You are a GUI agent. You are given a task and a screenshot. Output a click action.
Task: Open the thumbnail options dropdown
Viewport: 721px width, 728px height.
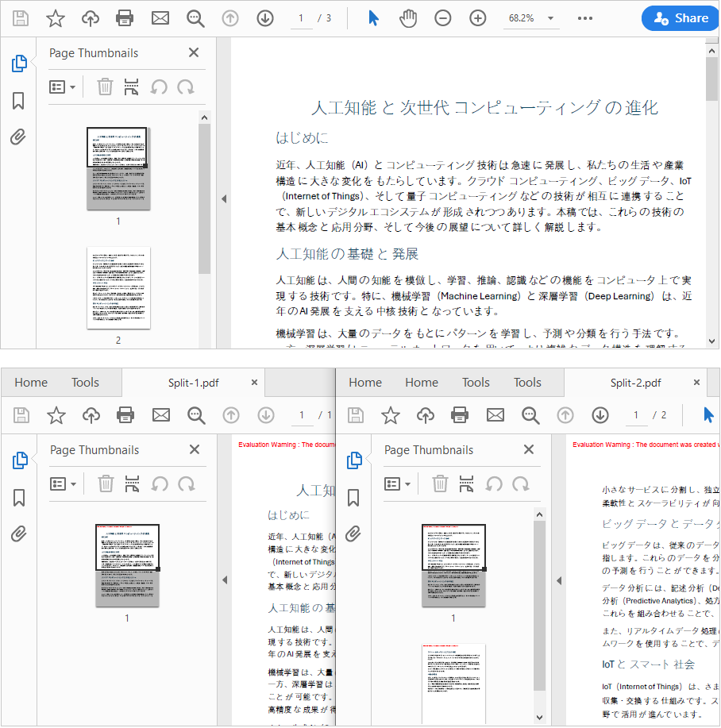coord(62,86)
